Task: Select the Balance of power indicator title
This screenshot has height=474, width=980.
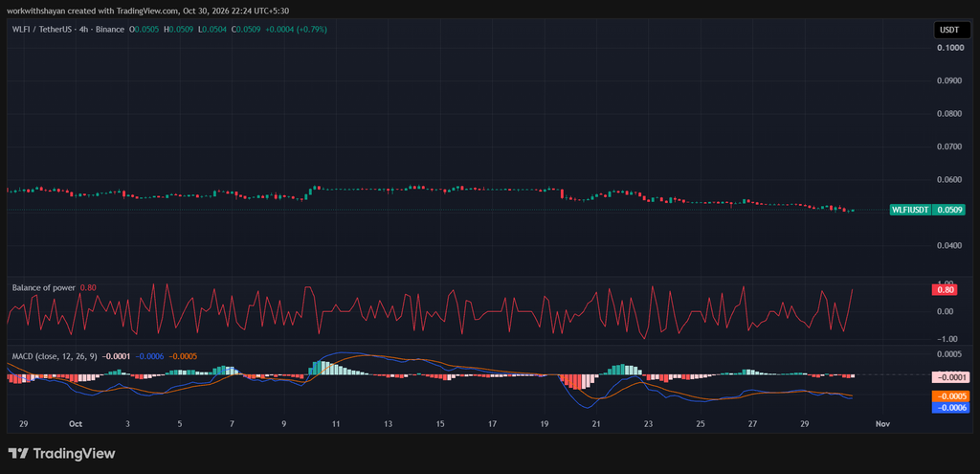Action: pos(44,287)
